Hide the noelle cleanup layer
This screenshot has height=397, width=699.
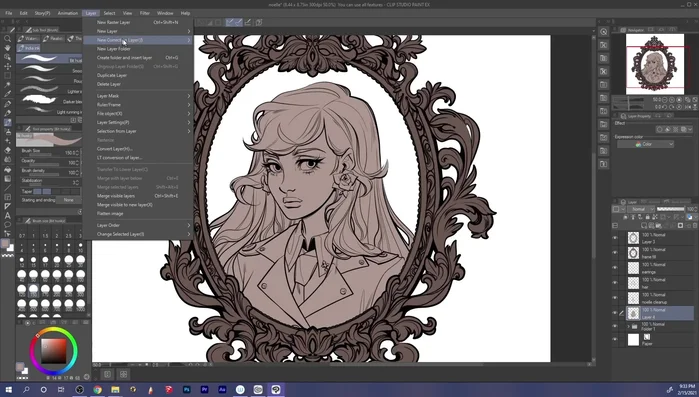(x=615, y=298)
